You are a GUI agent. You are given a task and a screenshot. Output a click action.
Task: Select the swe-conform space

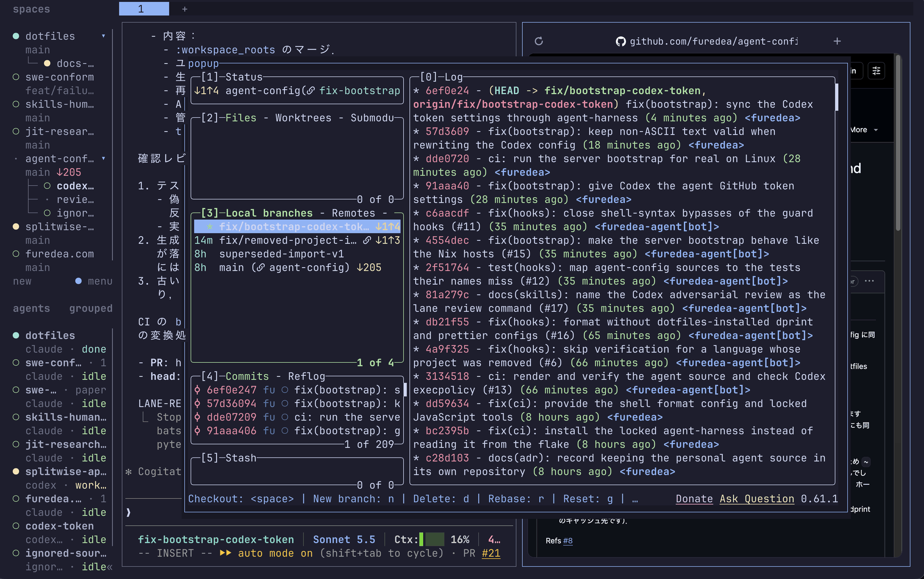pos(60,77)
